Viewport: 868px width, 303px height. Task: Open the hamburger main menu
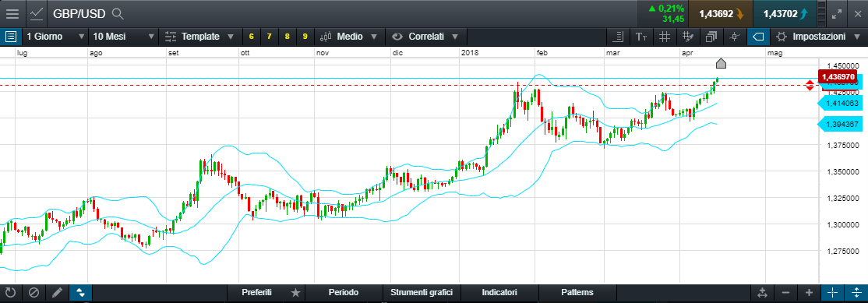12,13
